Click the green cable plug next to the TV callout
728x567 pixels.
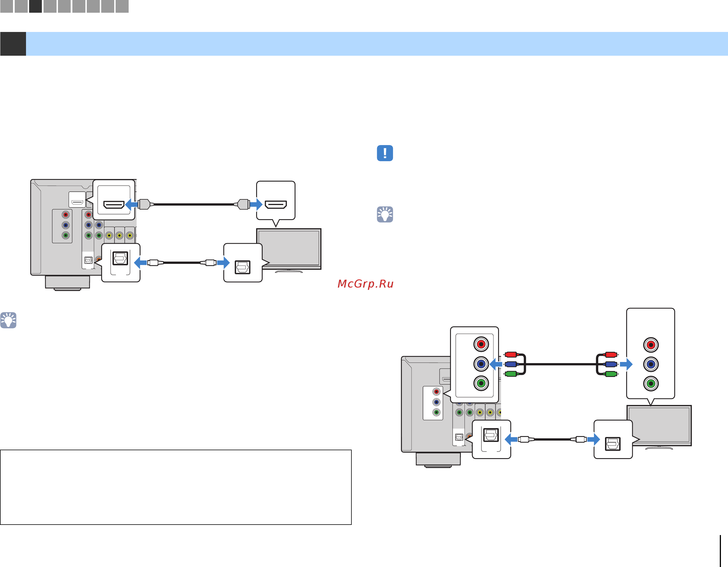[x=611, y=374]
